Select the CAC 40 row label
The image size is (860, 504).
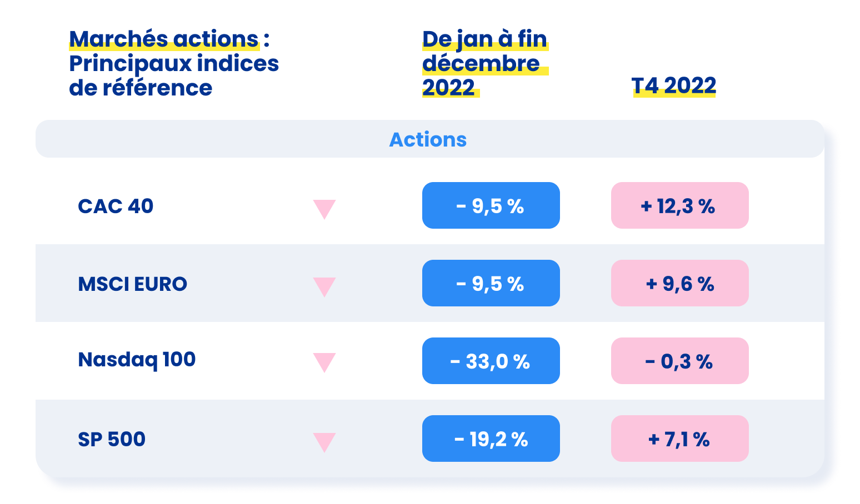(116, 206)
